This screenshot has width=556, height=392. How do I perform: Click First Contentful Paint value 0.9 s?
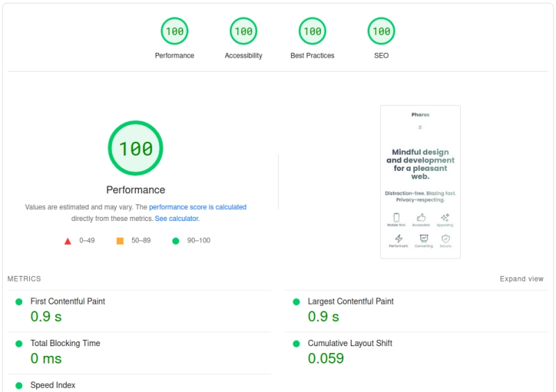coord(46,316)
